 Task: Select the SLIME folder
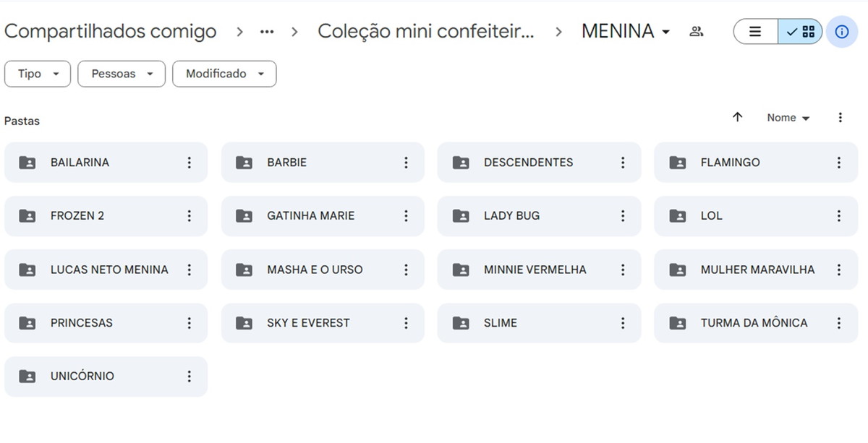coord(539,323)
